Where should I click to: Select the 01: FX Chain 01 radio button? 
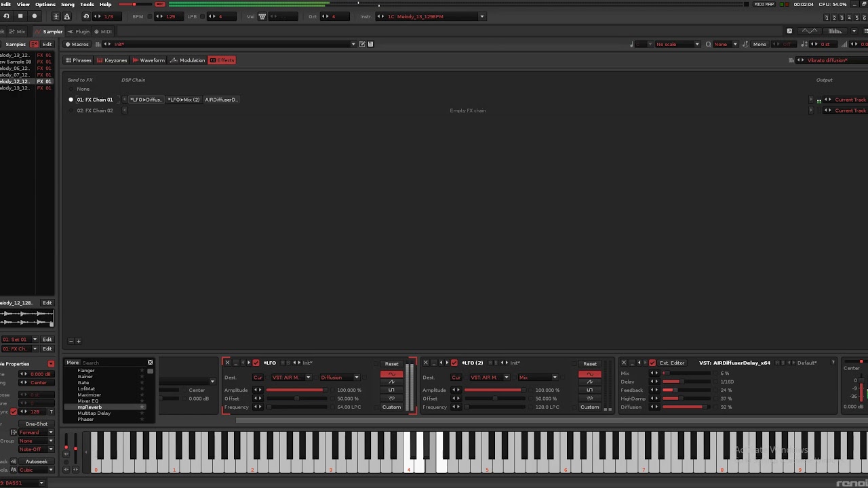(x=71, y=100)
